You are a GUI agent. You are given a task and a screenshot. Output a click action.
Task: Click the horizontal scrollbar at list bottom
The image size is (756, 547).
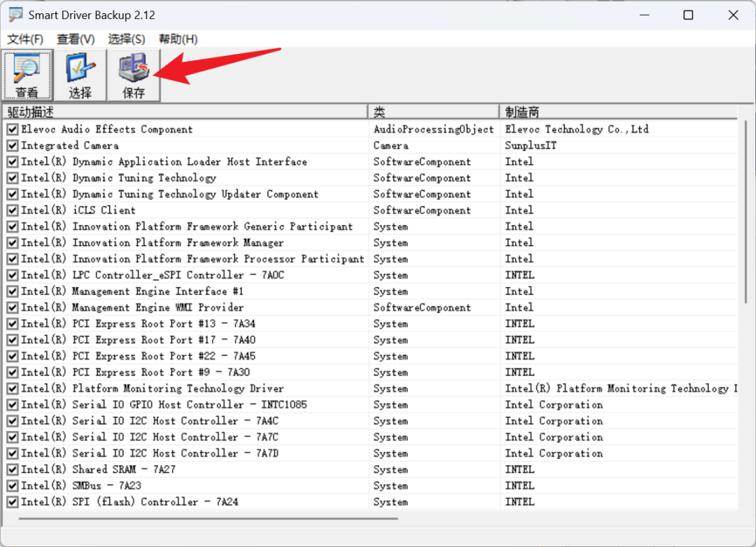209,518
